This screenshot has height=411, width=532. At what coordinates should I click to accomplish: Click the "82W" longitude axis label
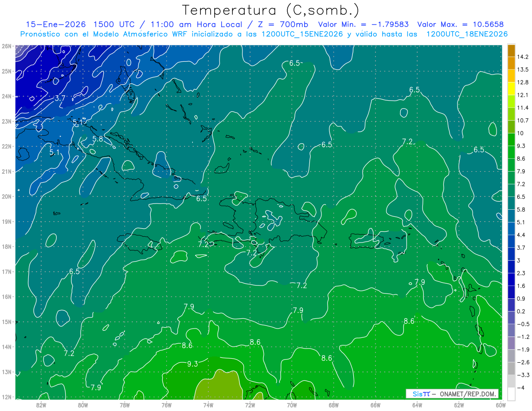pyautogui.click(x=41, y=405)
